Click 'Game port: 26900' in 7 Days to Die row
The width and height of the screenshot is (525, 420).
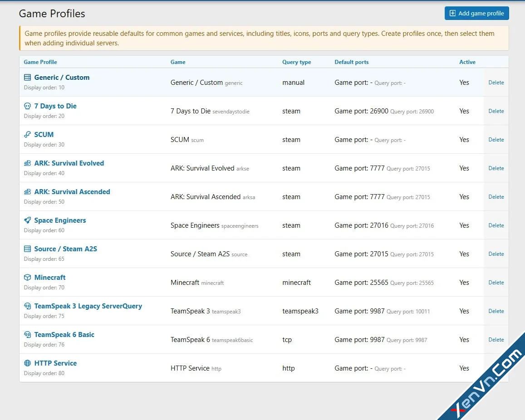click(361, 111)
